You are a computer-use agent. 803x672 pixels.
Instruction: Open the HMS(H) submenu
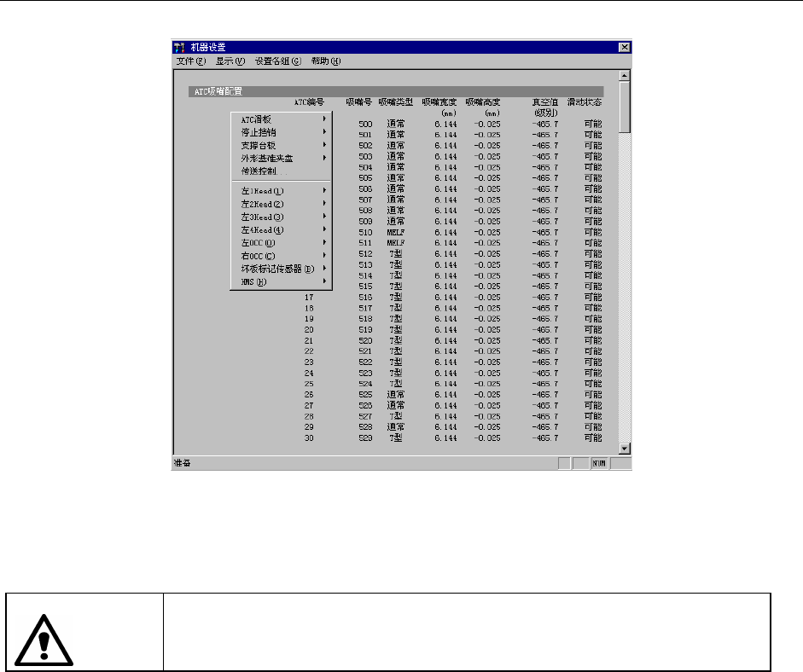coord(281,281)
